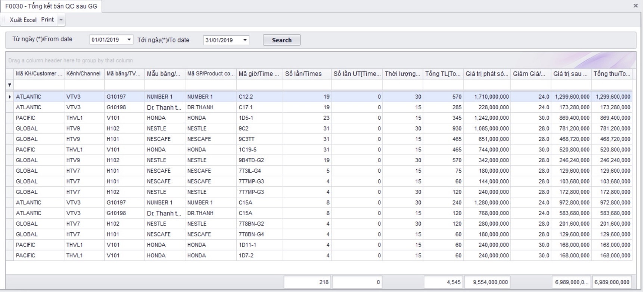
Task: Sort by the Kênh/Channel column header
Action: pos(84,74)
